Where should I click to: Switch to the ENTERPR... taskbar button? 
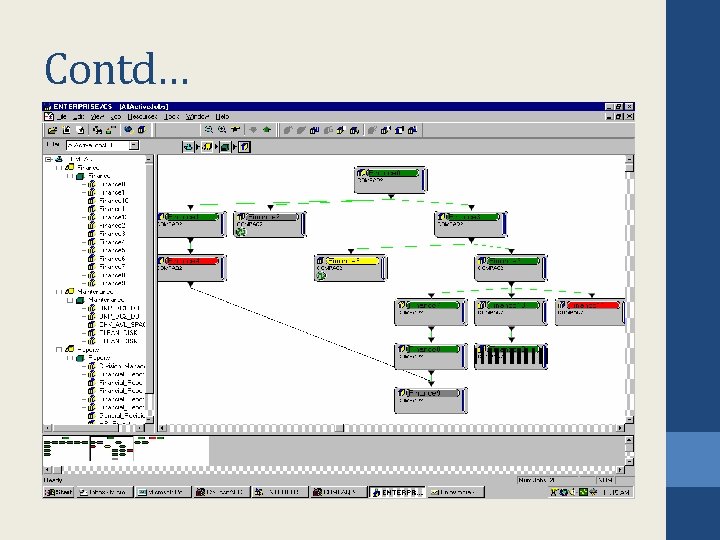[397, 492]
